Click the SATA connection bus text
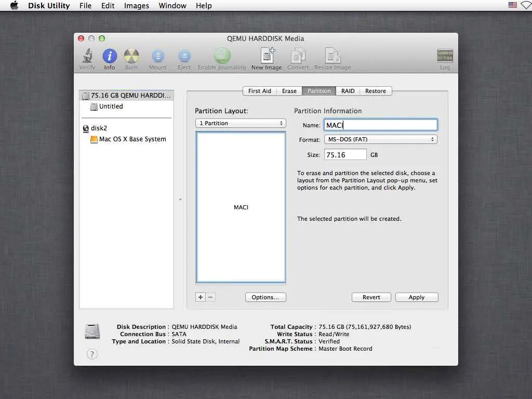The width and height of the screenshot is (532, 399). click(x=179, y=334)
